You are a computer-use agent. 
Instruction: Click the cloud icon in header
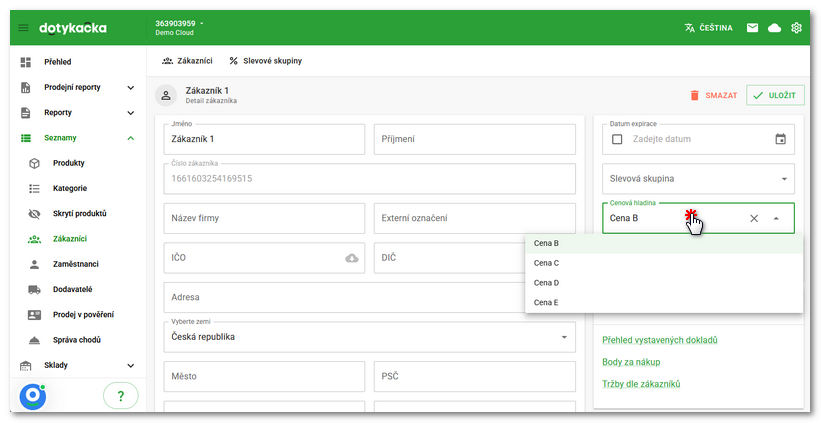pyautogui.click(x=774, y=28)
